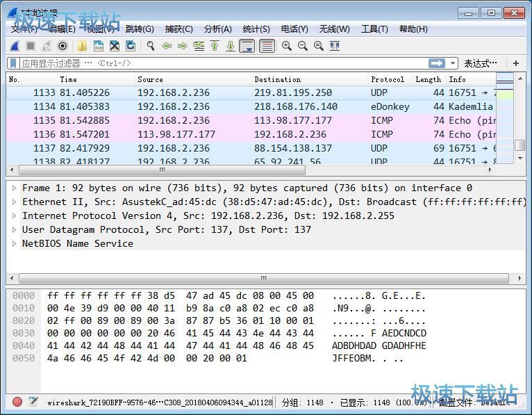532x415 pixels.
Task: Sort packets by the No. column
Action: coord(32,79)
